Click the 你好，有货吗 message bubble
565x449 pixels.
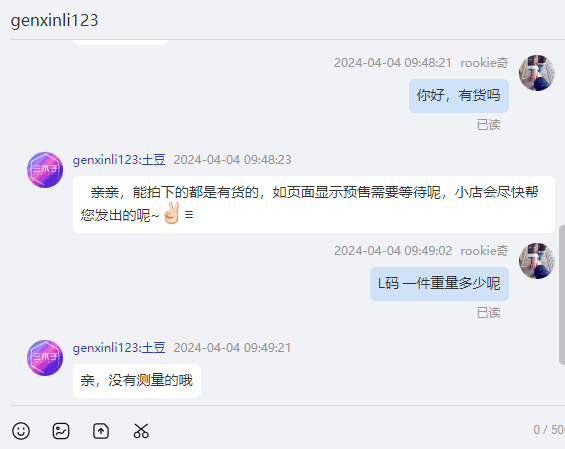459,96
